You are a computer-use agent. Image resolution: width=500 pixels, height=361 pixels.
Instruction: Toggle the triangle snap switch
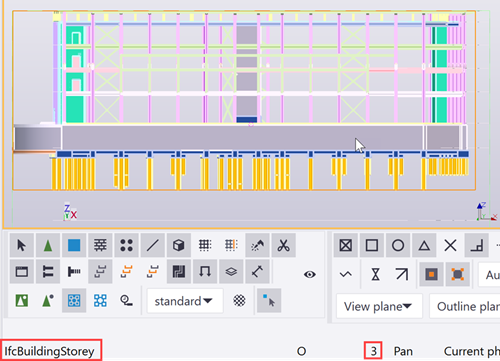click(424, 245)
